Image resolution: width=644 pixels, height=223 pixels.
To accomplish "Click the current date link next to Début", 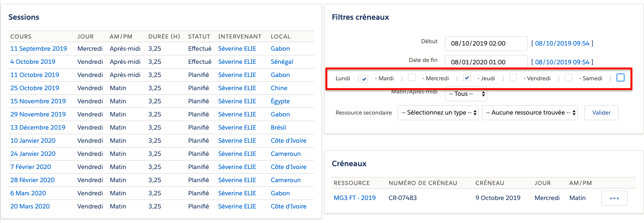I will pyautogui.click(x=562, y=44).
